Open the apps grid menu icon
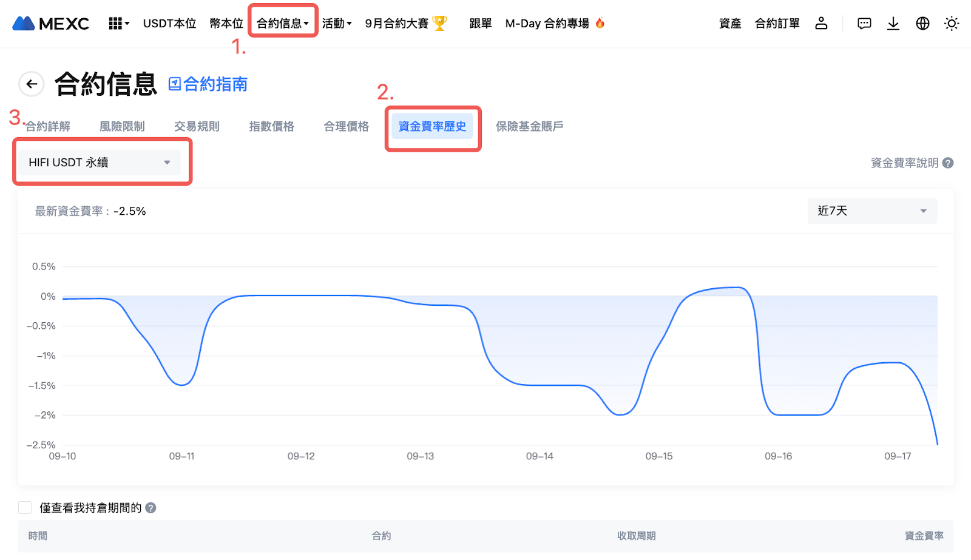The width and height of the screenshot is (971, 560). pos(118,24)
